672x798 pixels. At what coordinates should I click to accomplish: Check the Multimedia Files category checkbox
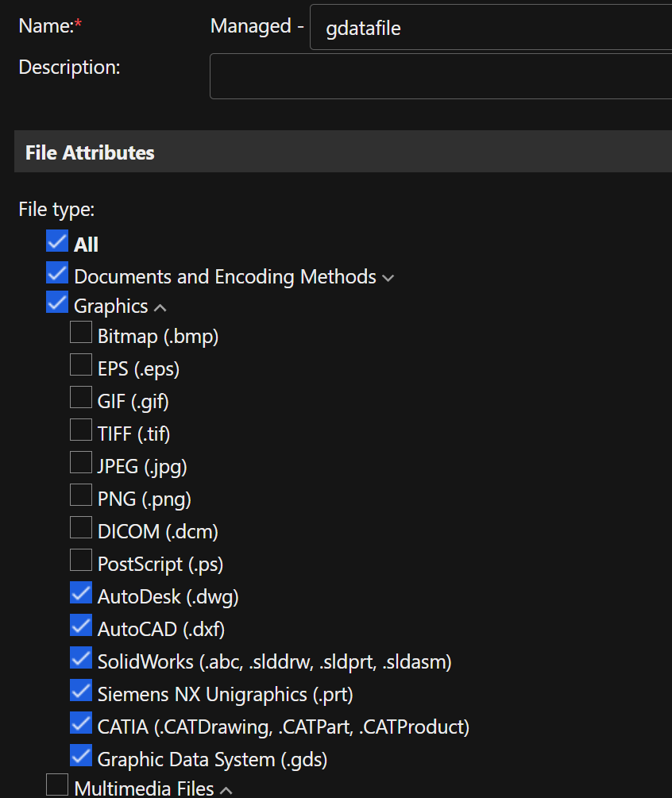(x=57, y=785)
